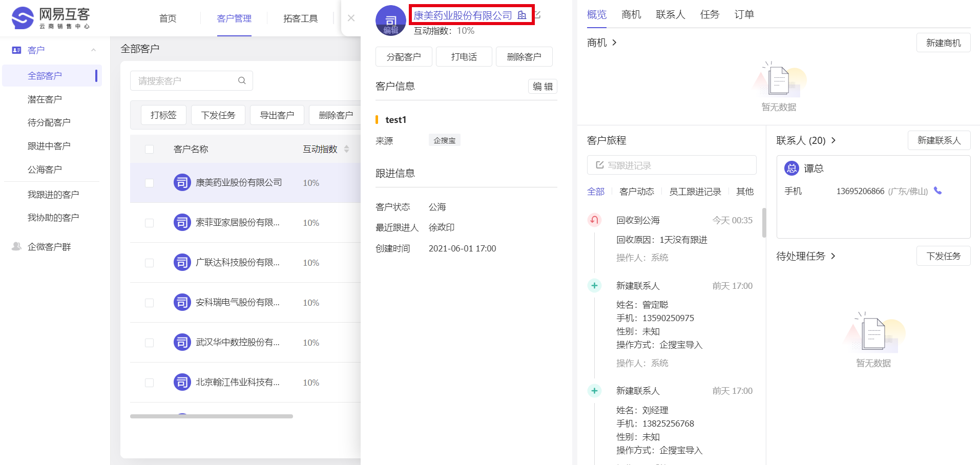Click the 打电话 button
This screenshot has width=980, height=465.
pos(464,57)
